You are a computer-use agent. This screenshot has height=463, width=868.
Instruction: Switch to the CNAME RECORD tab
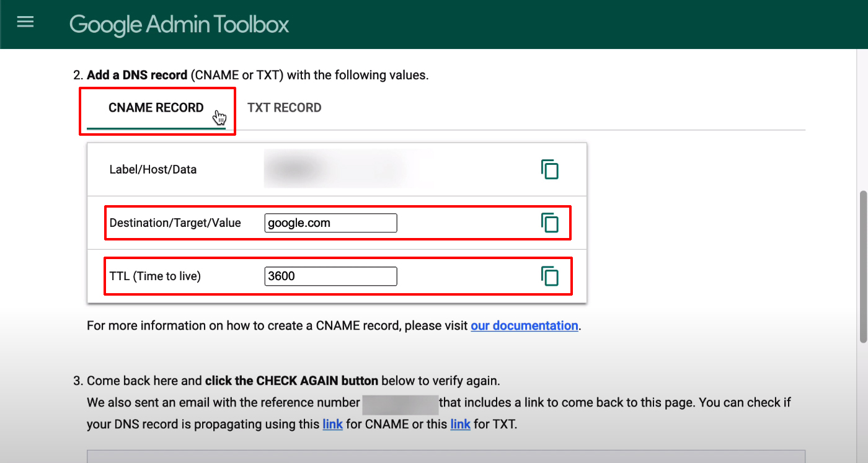coord(156,108)
